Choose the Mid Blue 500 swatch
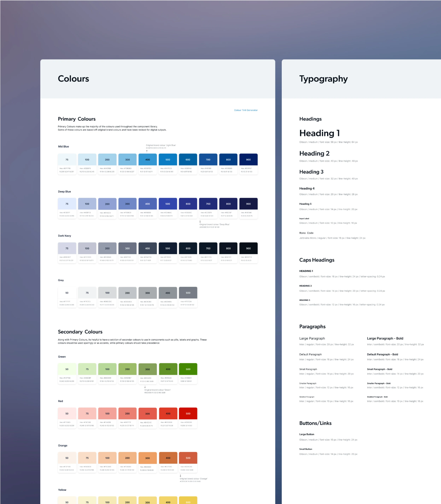 click(168, 164)
